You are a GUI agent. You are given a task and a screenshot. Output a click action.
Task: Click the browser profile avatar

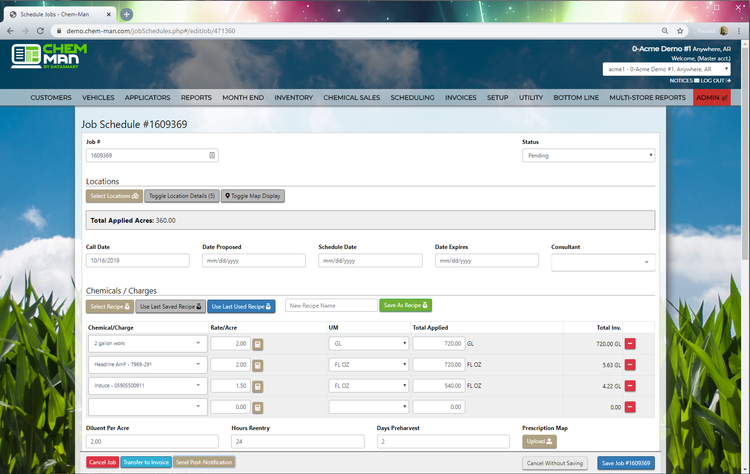pyautogui.click(x=724, y=31)
